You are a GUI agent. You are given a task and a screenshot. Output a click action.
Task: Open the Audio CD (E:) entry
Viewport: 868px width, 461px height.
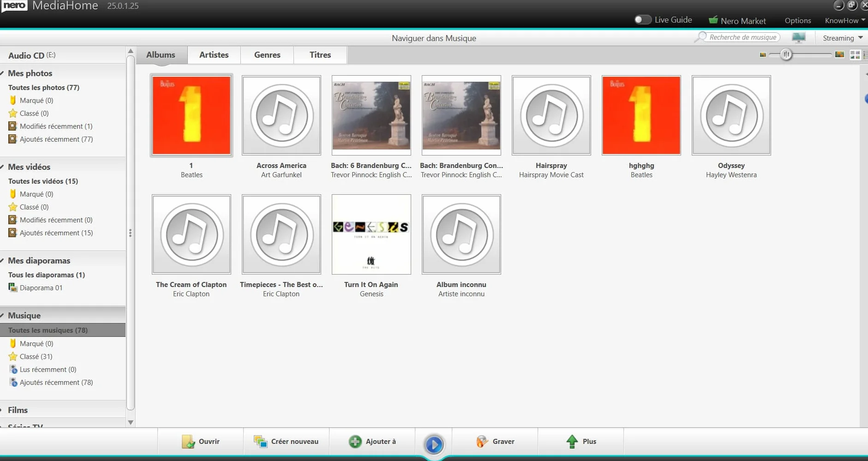pos(32,55)
